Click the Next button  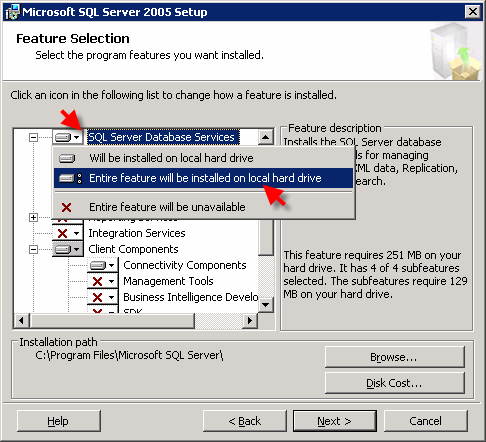(335, 421)
